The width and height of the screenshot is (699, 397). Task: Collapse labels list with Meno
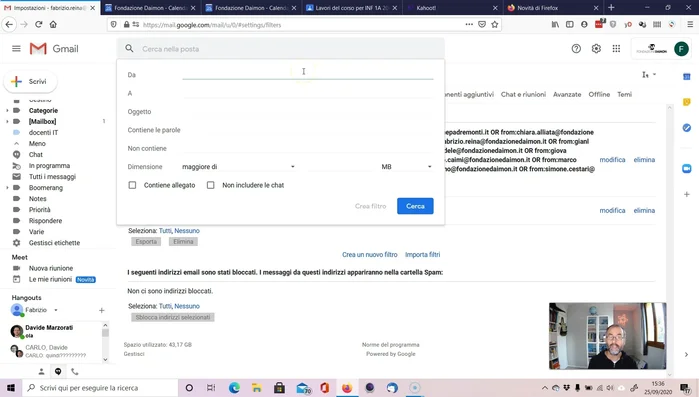click(37, 143)
